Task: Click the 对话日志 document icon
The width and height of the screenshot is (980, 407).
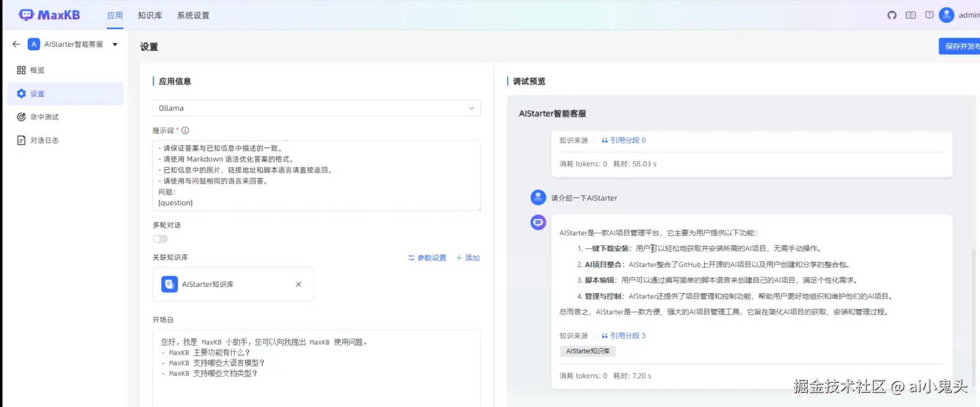Action: pos(21,141)
